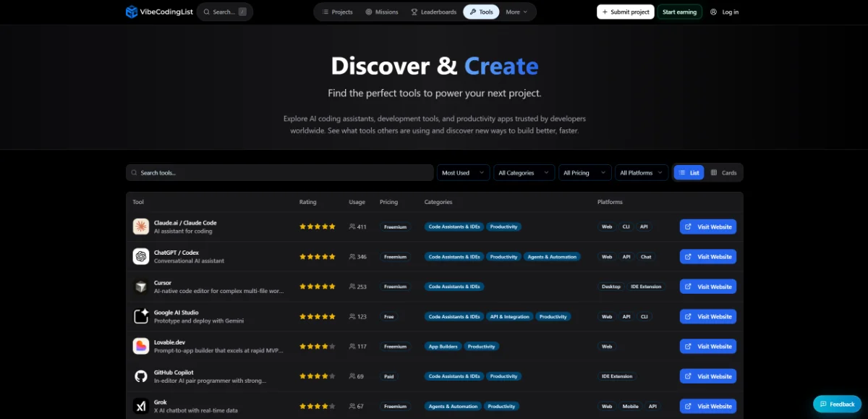Visit Website for Claude.ai / Claude Code
This screenshot has width=868, height=419.
point(708,227)
